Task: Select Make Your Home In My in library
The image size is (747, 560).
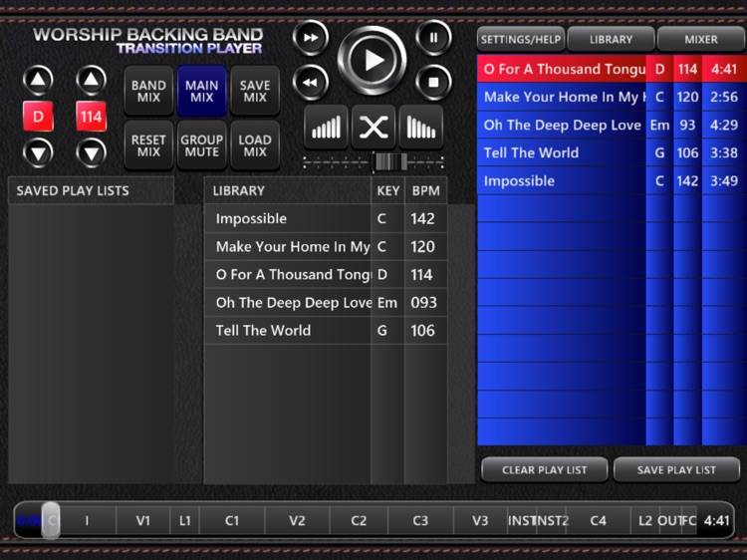Action: point(326,247)
